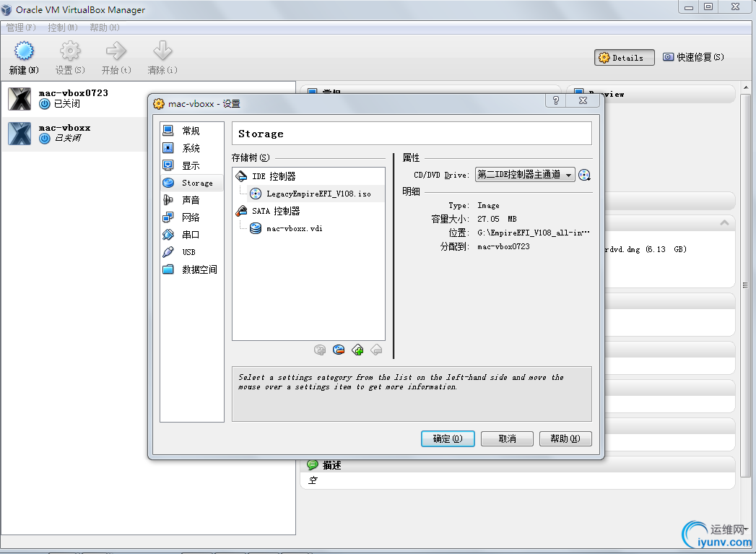Open the 帮助 menu in menu bar
The width and height of the screenshot is (756, 554).
[105, 27]
